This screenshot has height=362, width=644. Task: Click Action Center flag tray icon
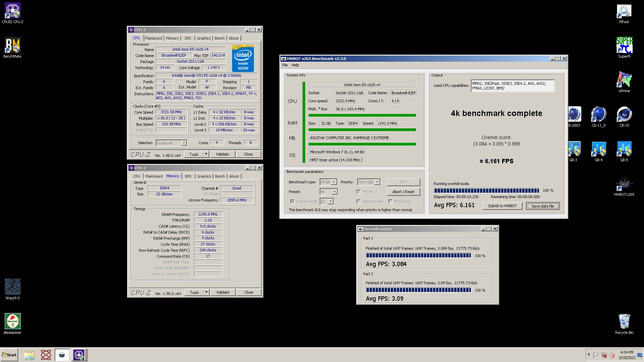pos(596,355)
